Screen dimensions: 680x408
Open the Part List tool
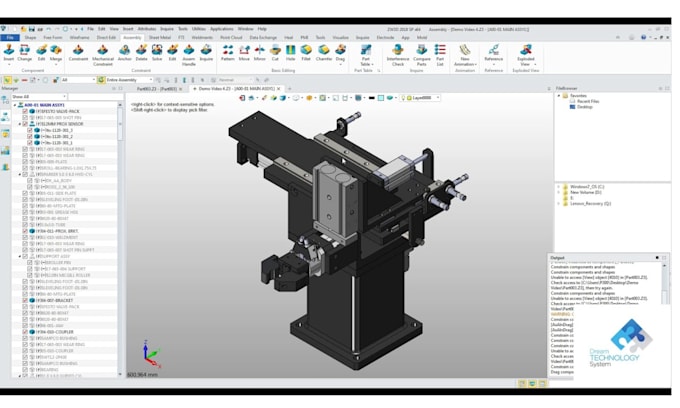(x=440, y=55)
